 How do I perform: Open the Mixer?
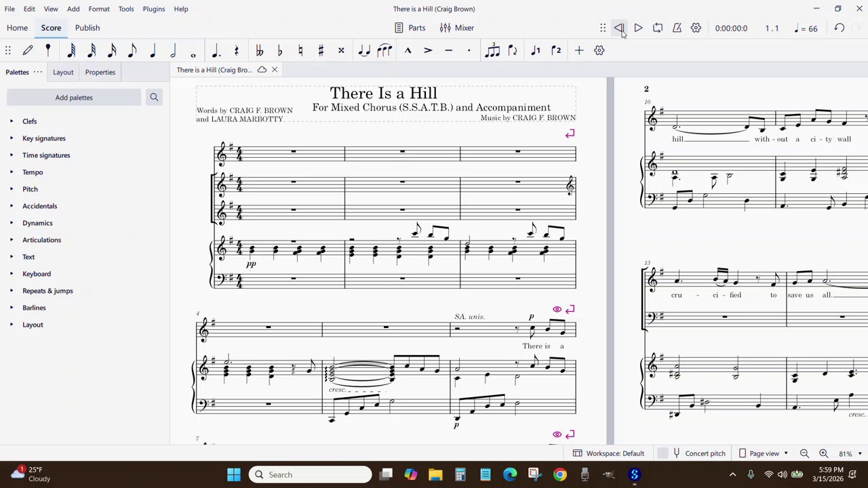(x=456, y=28)
